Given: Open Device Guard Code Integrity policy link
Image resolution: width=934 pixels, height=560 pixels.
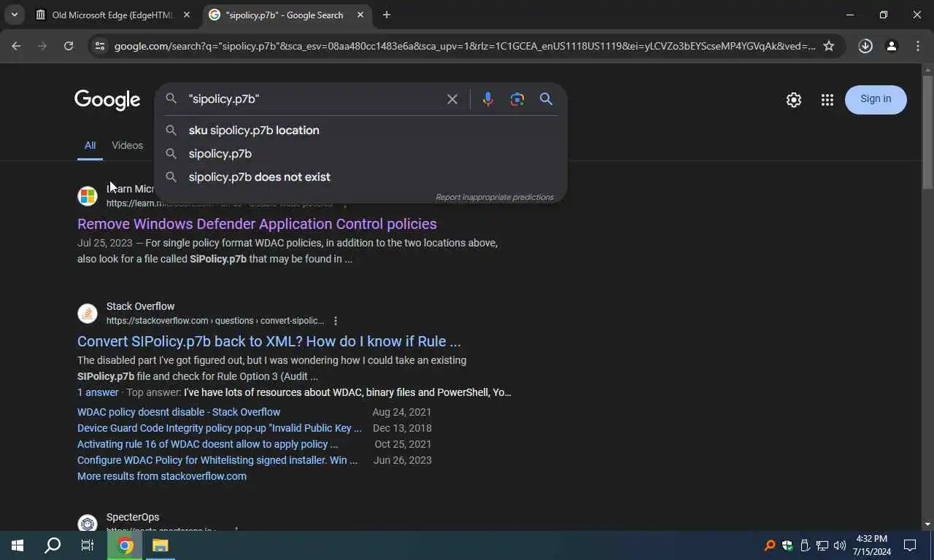Looking at the screenshot, I should (x=220, y=428).
